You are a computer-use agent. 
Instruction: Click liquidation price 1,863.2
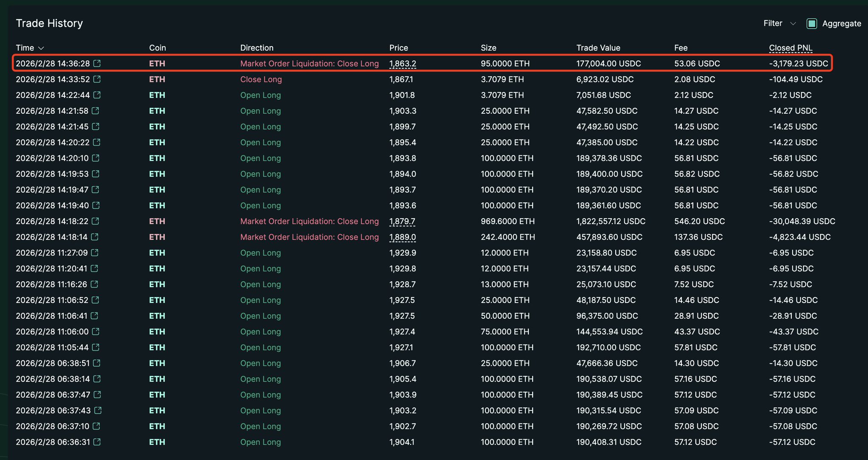[x=402, y=64]
